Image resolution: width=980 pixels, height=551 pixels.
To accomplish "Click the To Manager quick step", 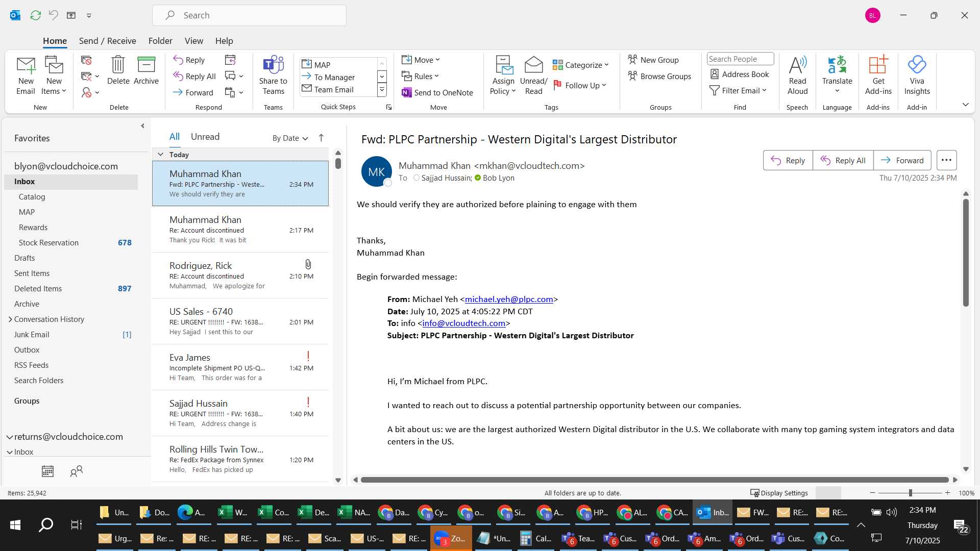I will pos(334,77).
